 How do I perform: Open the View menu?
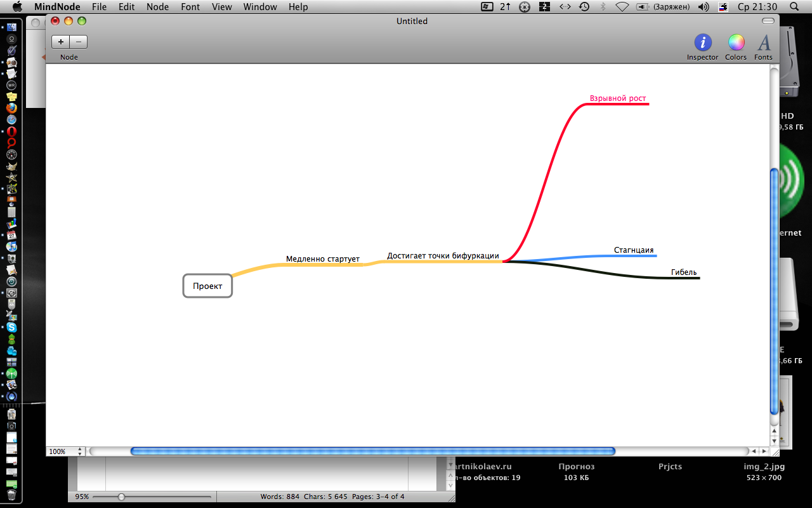[221, 7]
